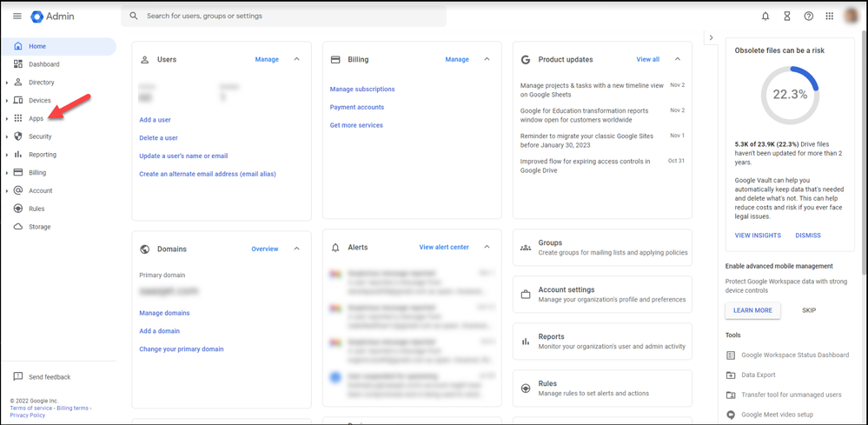Click Get more services link

(x=356, y=126)
